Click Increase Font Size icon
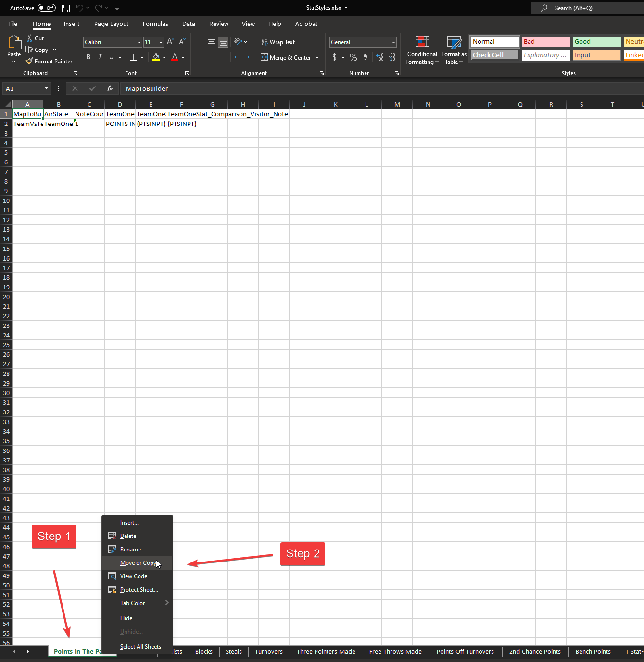 (170, 42)
